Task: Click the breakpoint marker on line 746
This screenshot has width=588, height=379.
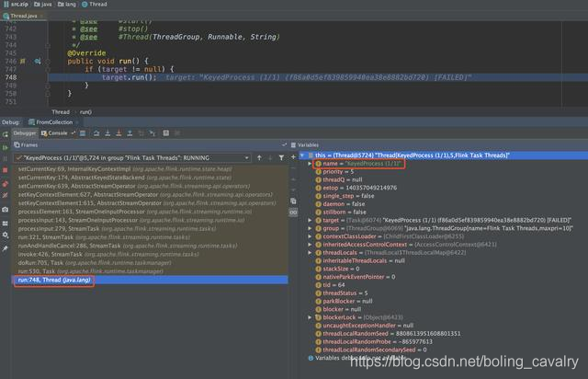Action: [23, 61]
